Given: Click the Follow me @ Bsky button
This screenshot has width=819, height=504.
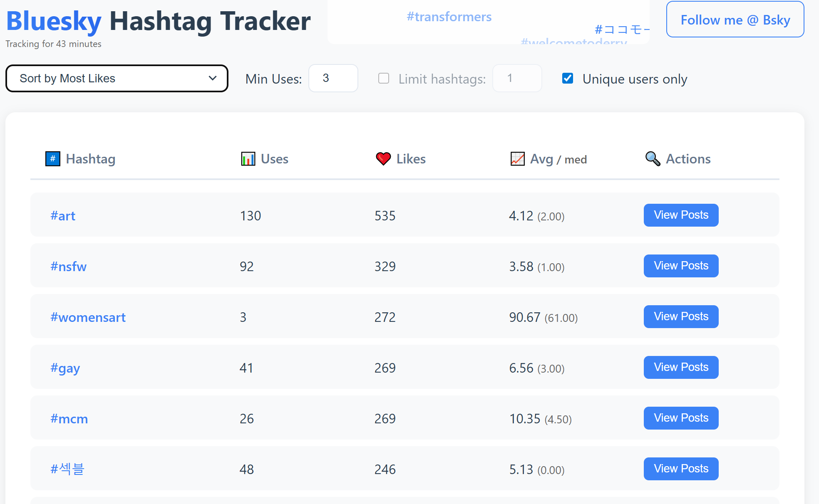Looking at the screenshot, I should click(735, 20).
